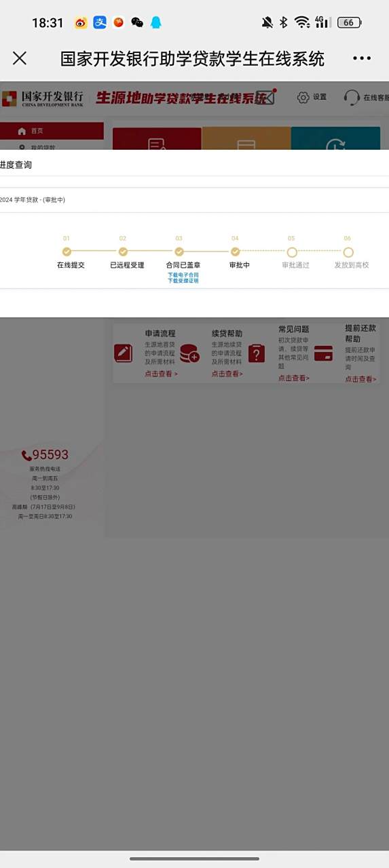This screenshot has width=389, height=868.
Task: Tap the 95593 hotline number
Action: [50, 455]
